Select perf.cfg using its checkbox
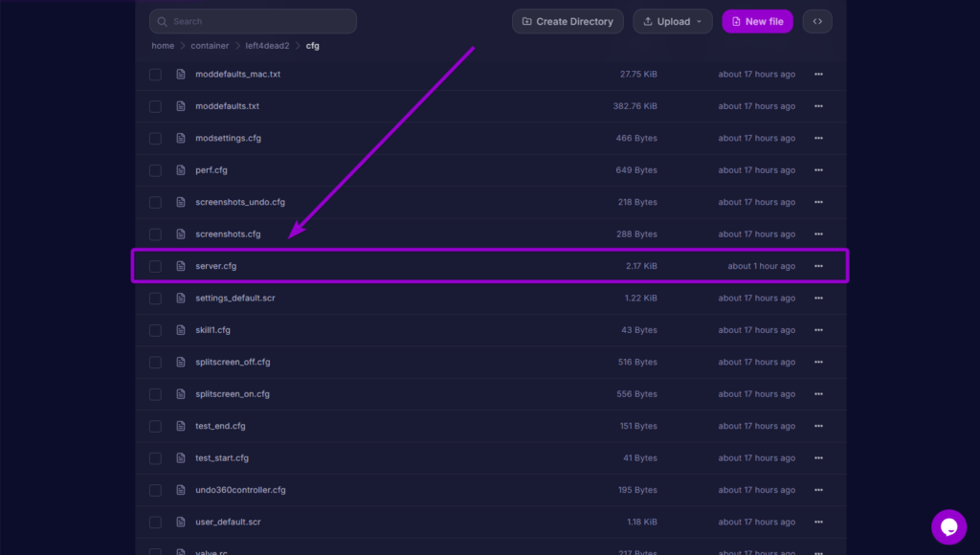This screenshot has width=980, height=555. (x=155, y=169)
